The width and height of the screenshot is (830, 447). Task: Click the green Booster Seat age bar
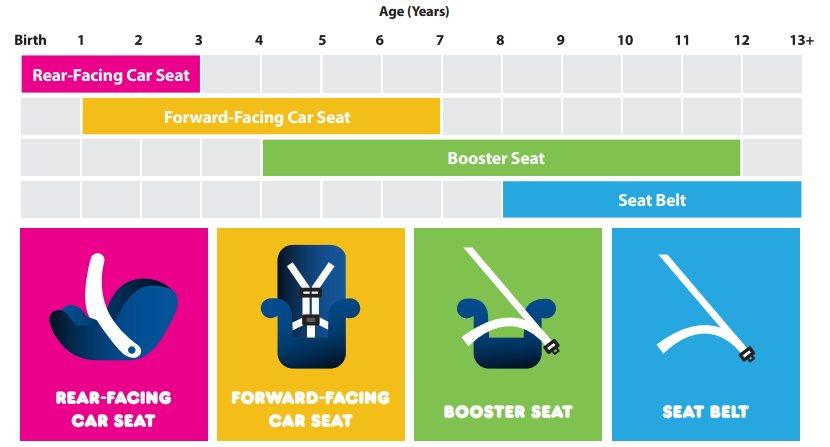501,158
